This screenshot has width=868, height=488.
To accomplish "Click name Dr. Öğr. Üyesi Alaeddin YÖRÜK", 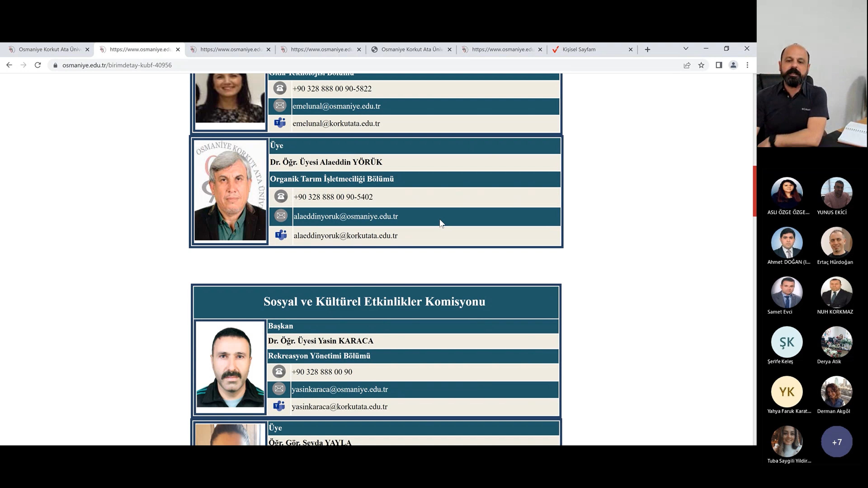I will [x=326, y=162].
